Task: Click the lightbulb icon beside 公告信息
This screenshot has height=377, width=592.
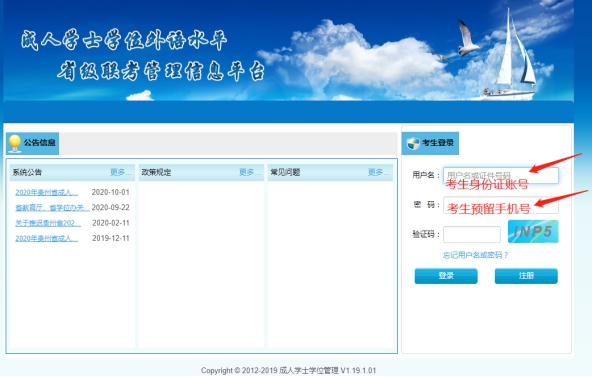Action: click(14, 143)
